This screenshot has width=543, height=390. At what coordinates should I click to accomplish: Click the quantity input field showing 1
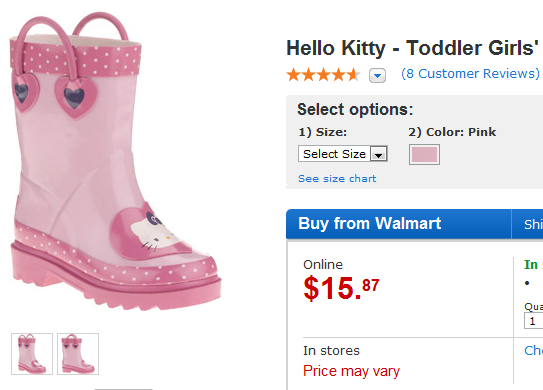click(533, 321)
